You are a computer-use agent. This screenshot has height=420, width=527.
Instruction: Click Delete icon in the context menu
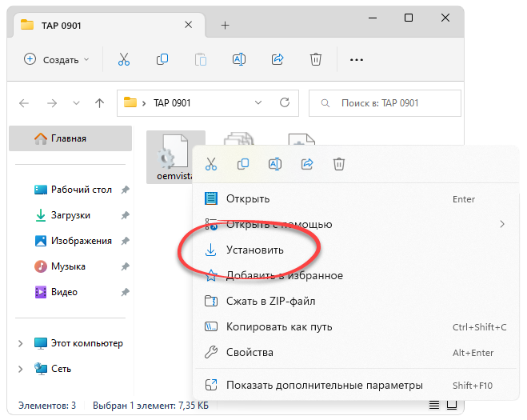(339, 164)
